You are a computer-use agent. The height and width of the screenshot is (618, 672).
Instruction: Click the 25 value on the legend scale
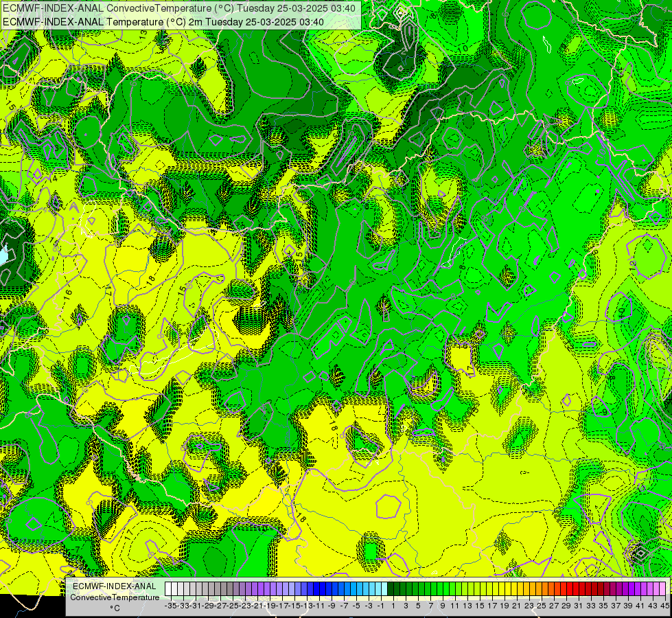542,606
